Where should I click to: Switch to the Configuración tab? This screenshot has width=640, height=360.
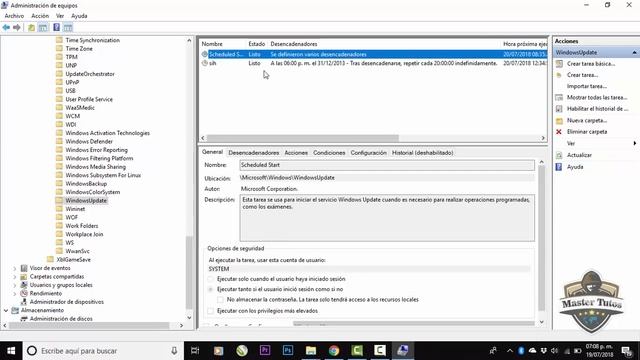[x=368, y=153]
